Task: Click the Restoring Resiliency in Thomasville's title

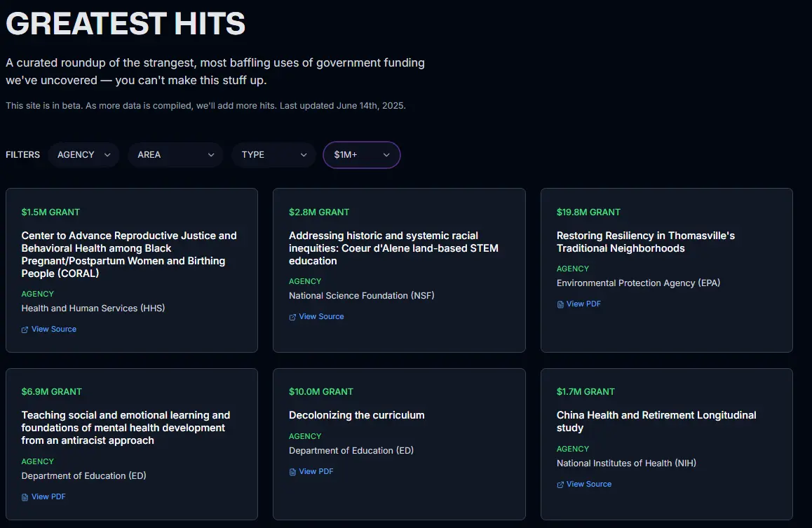Action: (x=645, y=242)
